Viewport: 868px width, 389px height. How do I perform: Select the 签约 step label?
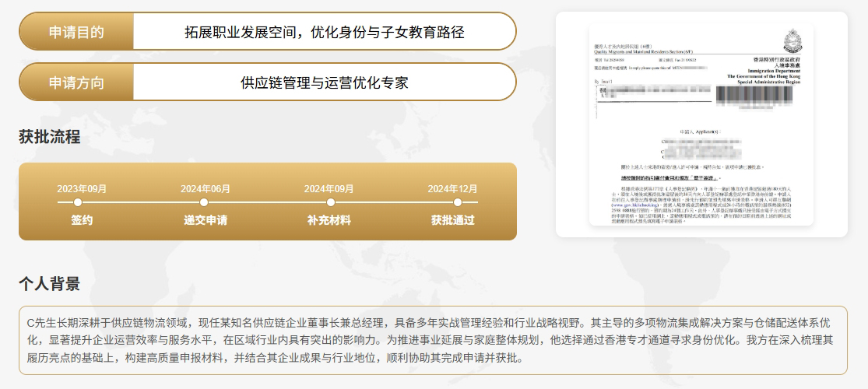(82, 220)
